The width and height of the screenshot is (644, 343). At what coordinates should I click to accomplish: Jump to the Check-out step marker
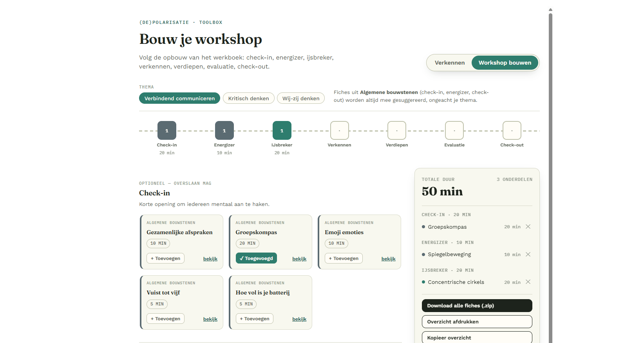click(512, 130)
